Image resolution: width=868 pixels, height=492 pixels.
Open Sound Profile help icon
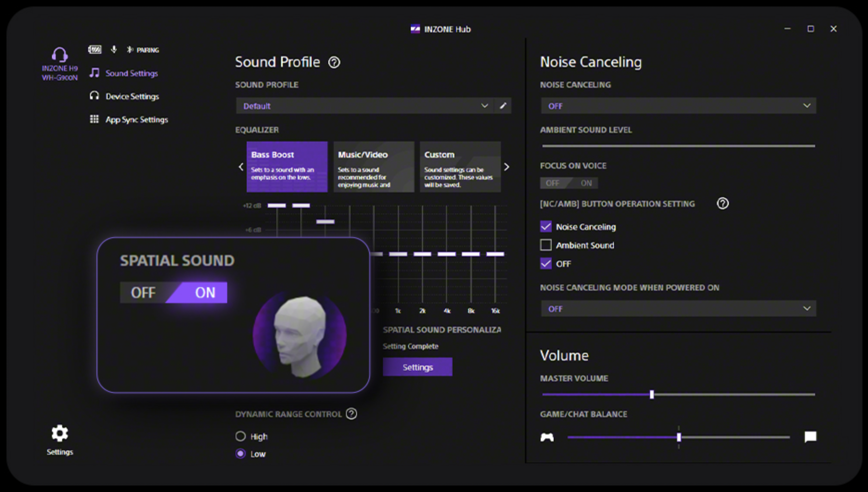pyautogui.click(x=334, y=62)
